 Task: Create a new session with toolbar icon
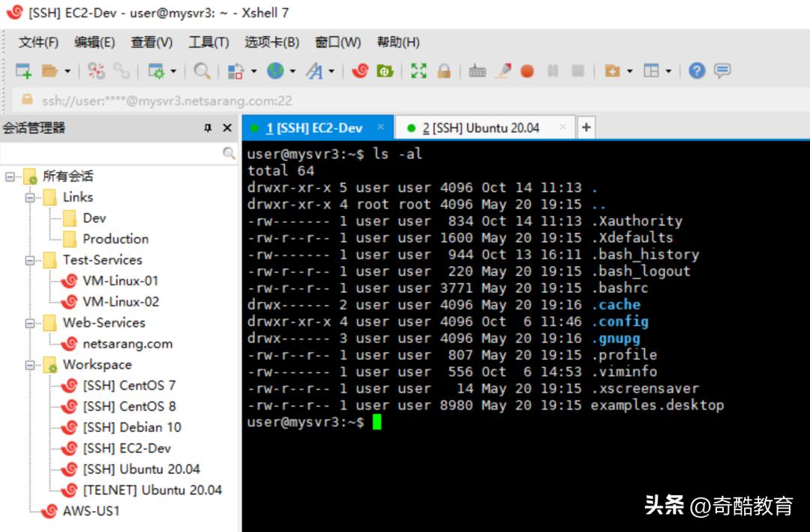[22, 71]
